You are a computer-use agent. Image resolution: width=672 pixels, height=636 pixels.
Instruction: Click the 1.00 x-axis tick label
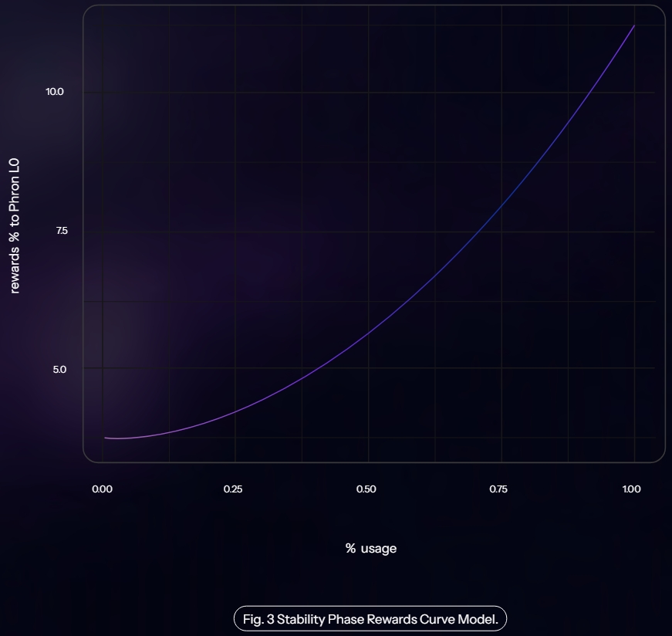(x=632, y=489)
